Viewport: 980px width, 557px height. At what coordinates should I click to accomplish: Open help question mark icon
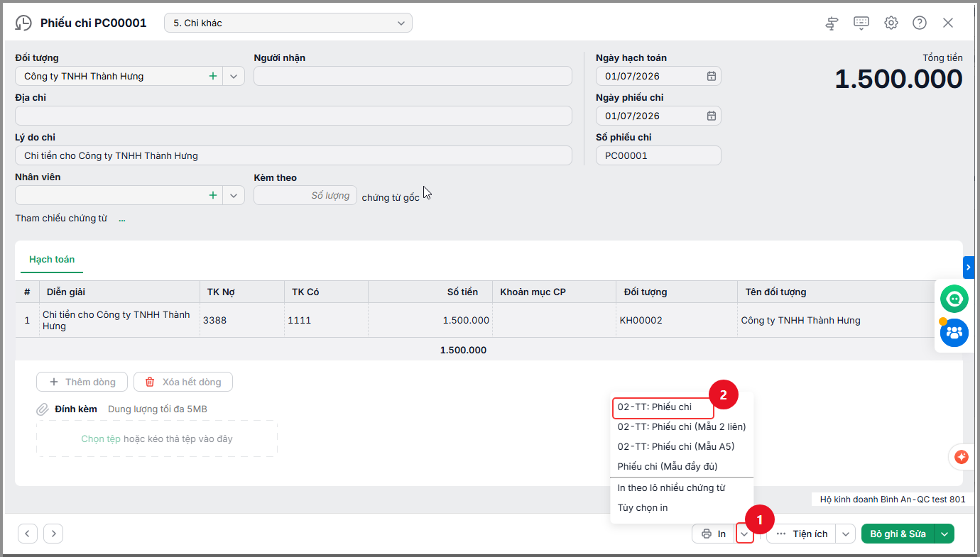coord(920,23)
